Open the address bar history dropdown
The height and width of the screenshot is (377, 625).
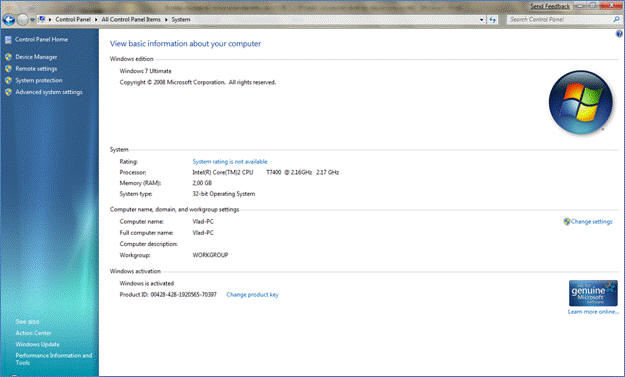(x=482, y=20)
